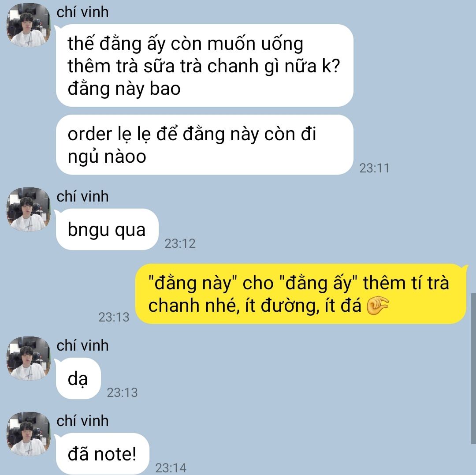Click sender name 'chí vinh' above 'dạ'
Image resolution: width=476 pixels, height=475 pixels.
click(x=82, y=346)
